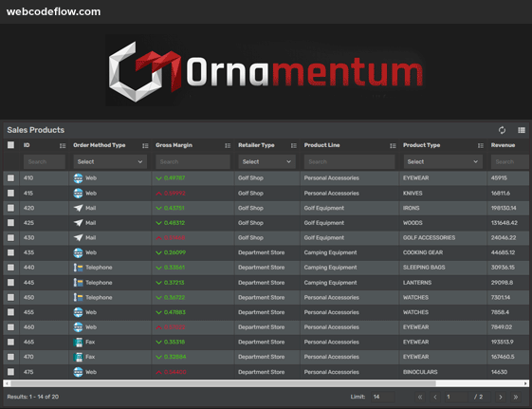Click the Mail paper-plane icon in row 430
Viewport: 532px width, 409px height.
[79, 238]
